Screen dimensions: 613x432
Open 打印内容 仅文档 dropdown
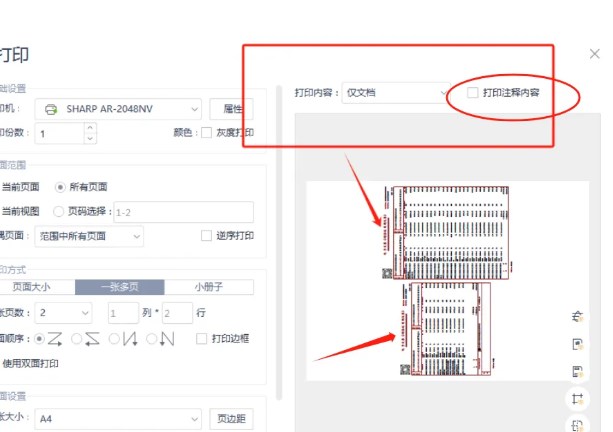tap(396, 93)
